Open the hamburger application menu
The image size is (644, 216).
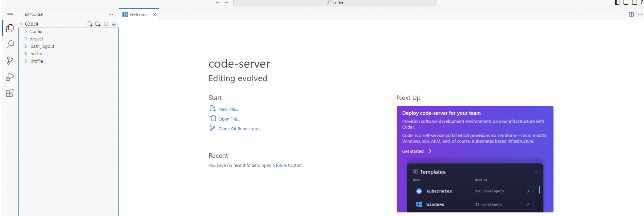(x=10, y=14)
